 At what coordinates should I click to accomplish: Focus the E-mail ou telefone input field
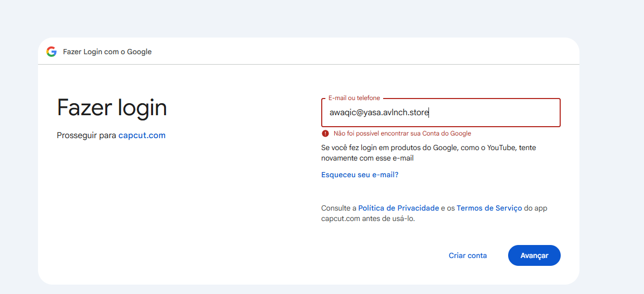(440, 112)
